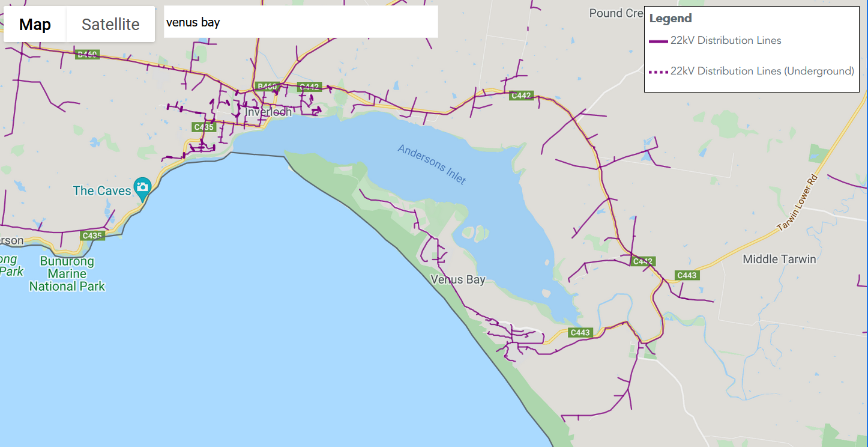Click the C442 shield west of Middle Tarwin

(642, 261)
